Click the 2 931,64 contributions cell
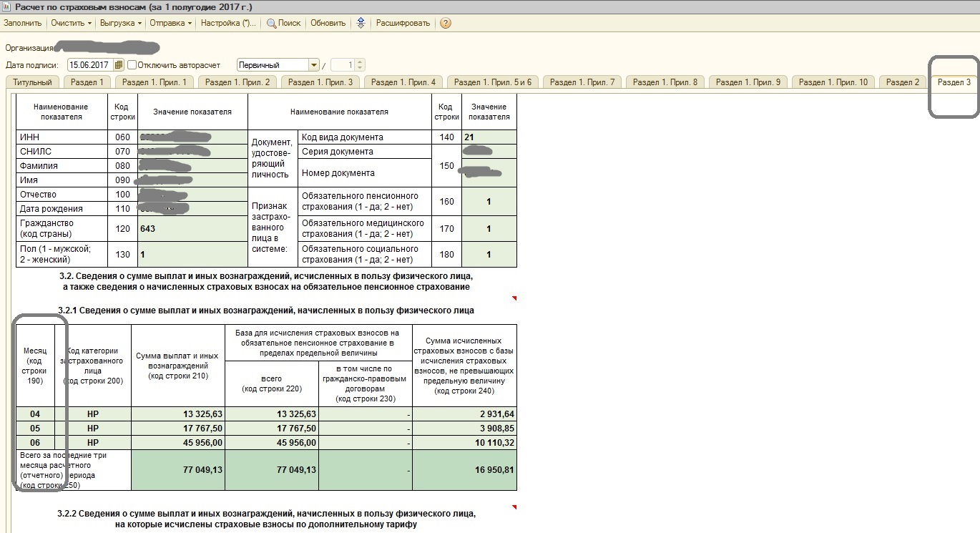The image size is (980, 533). coord(464,414)
